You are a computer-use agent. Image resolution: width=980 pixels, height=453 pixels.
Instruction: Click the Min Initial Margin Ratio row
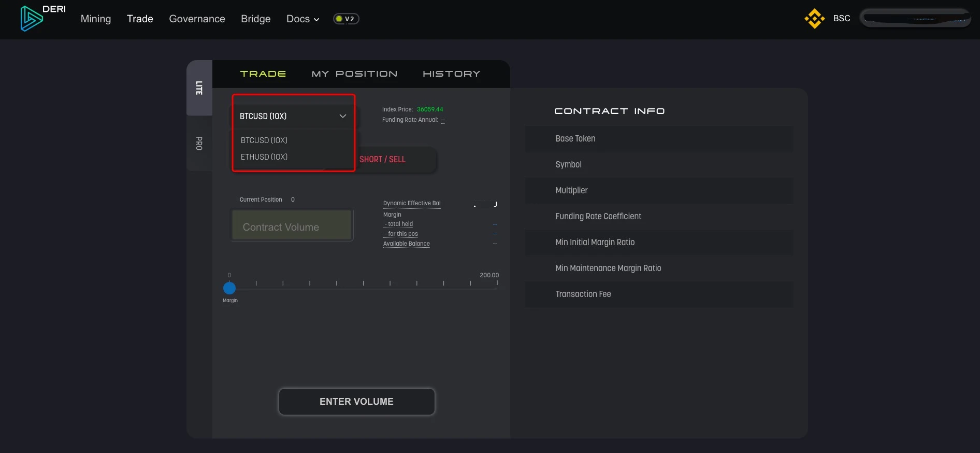[x=659, y=243]
